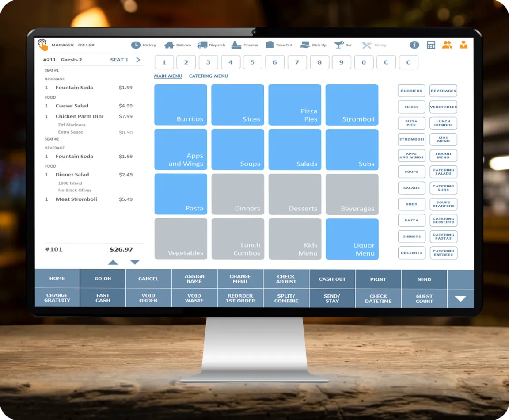
Task: Expand more functions with bottom-right down arrow
Action: [x=460, y=298]
